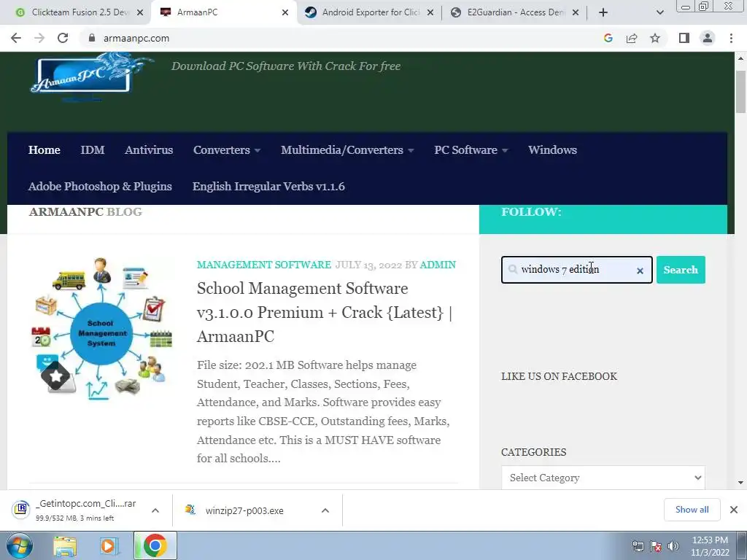Viewport: 747px width, 560px height.
Task: Close the Android Exporter tab
Action: (x=430, y=12)
